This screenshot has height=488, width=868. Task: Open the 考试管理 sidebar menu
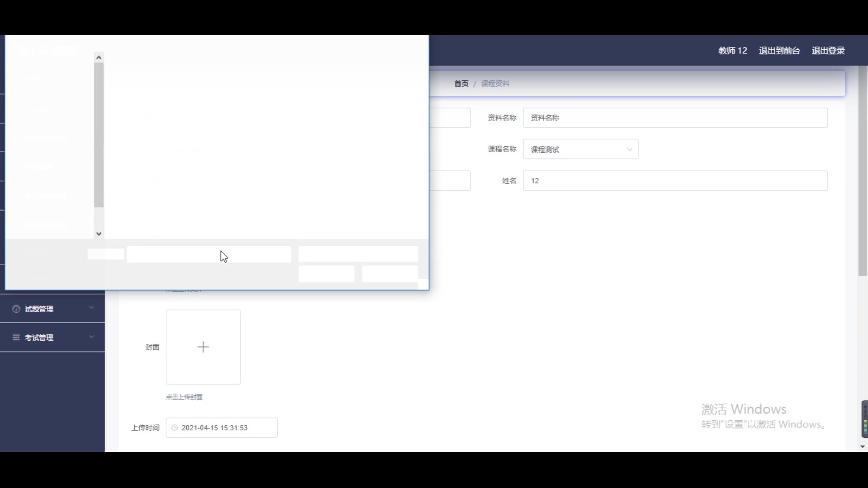click(39, 338)
